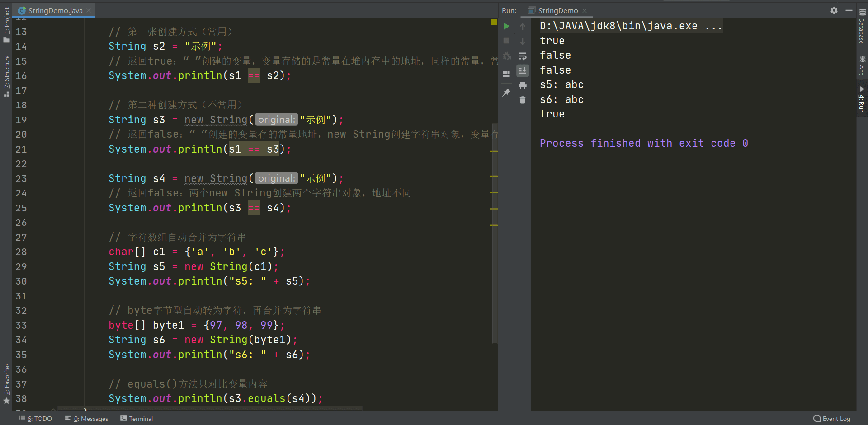Viewport: 868px width, 425px height.
Task: Click 's5: abc' console output line
Action: coord(561,84)
